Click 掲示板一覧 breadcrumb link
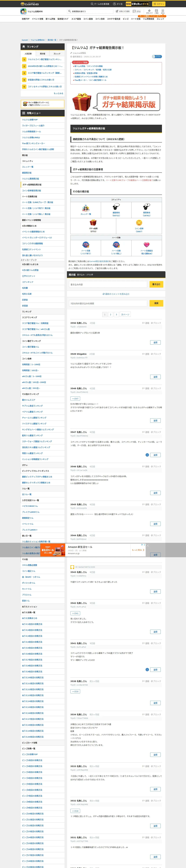The image size is (186, 868). tap(52, 40)
